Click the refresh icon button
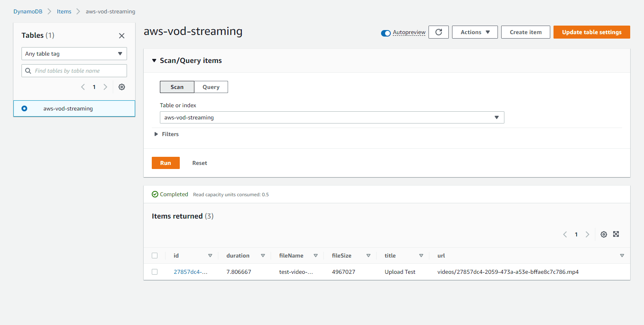 439,32
